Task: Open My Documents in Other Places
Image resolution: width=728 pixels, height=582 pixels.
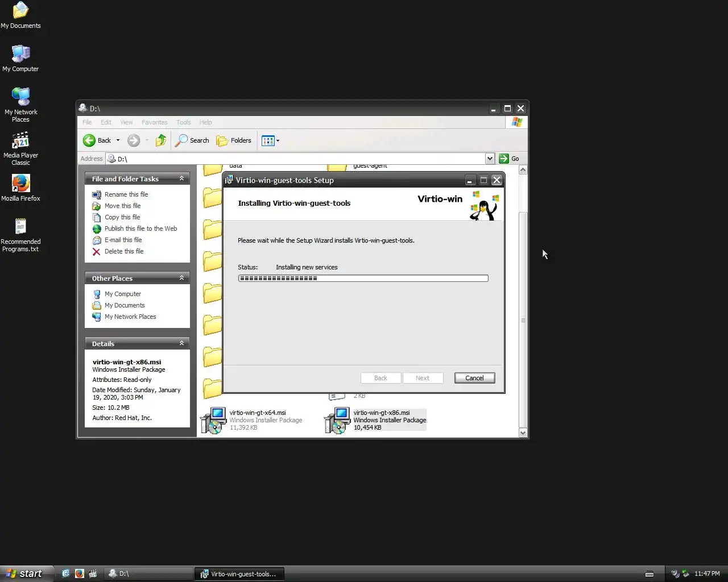Action: pos(124,305)
